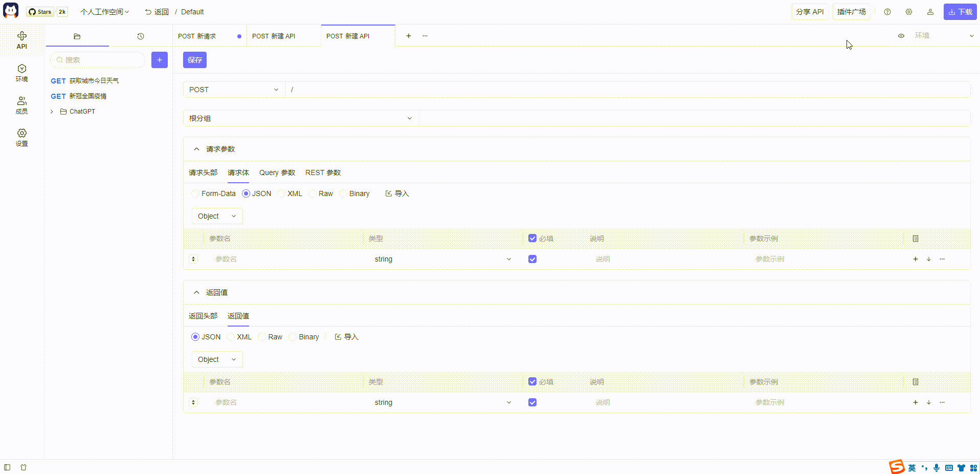The width and height of the screenshot is (980, 474).
Task: Click the search input field above the API list
Action: tap(97, 60)
